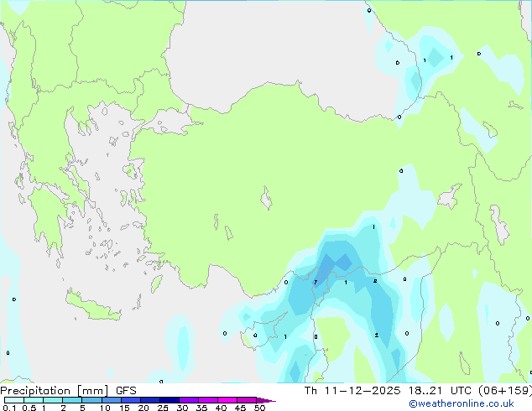
Task: Select the 40–45 mm magenta swatch
Action: pos(227,400)
